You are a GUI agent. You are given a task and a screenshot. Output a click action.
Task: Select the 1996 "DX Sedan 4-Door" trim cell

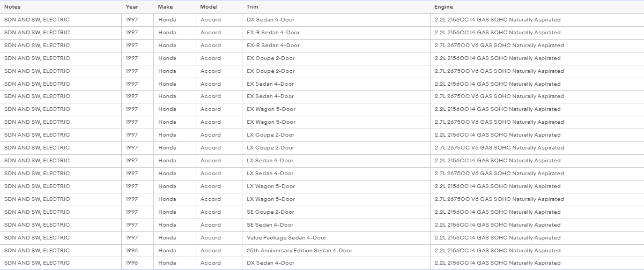(x=336, y=263)
